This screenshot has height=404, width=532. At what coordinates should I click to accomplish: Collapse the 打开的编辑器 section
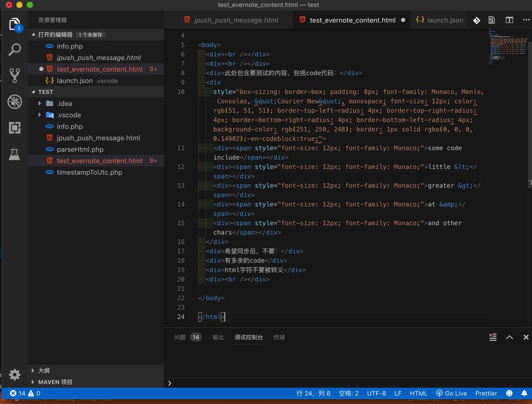click(x=55, y=34)
